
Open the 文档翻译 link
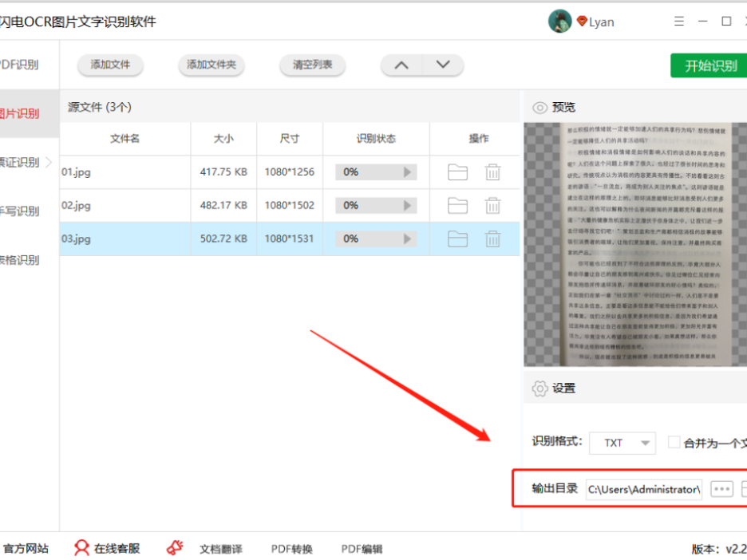click(220, 549)
